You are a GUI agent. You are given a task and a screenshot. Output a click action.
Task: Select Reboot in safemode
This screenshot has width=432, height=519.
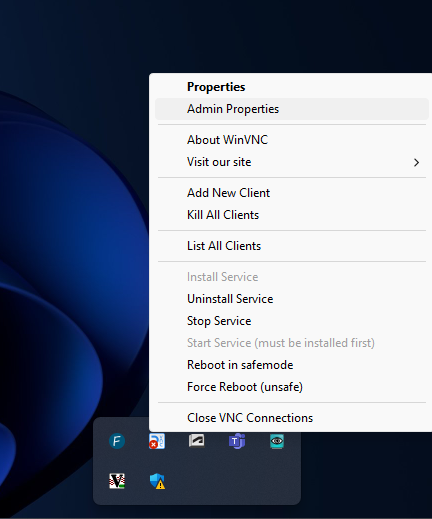(292, 365)
